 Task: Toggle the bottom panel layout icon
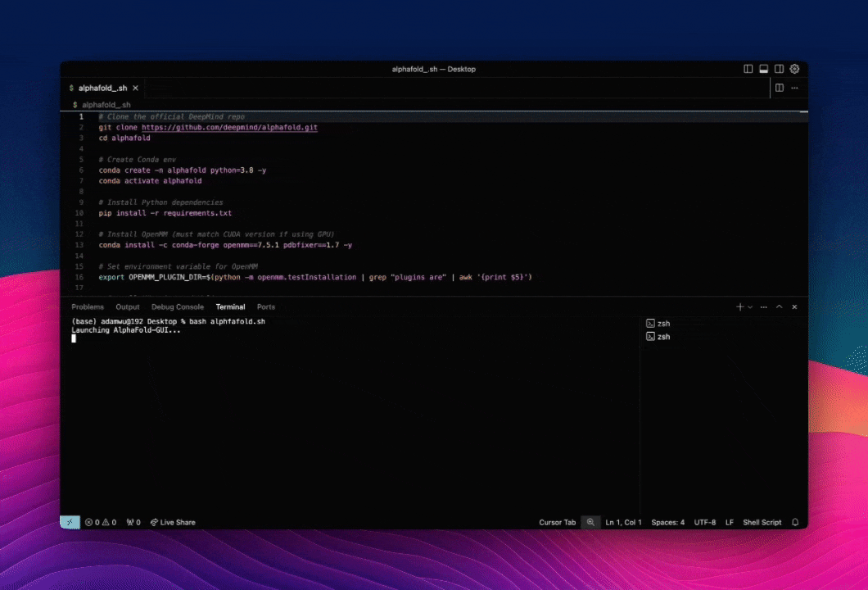click(764, 69)
